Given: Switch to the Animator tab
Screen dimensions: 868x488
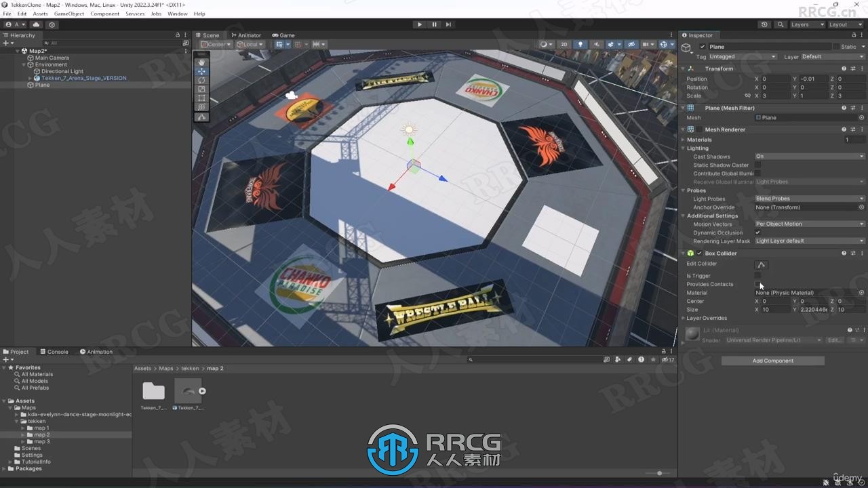Looking at the screenshot, I should pyautogui.click(x=246, y=35).
